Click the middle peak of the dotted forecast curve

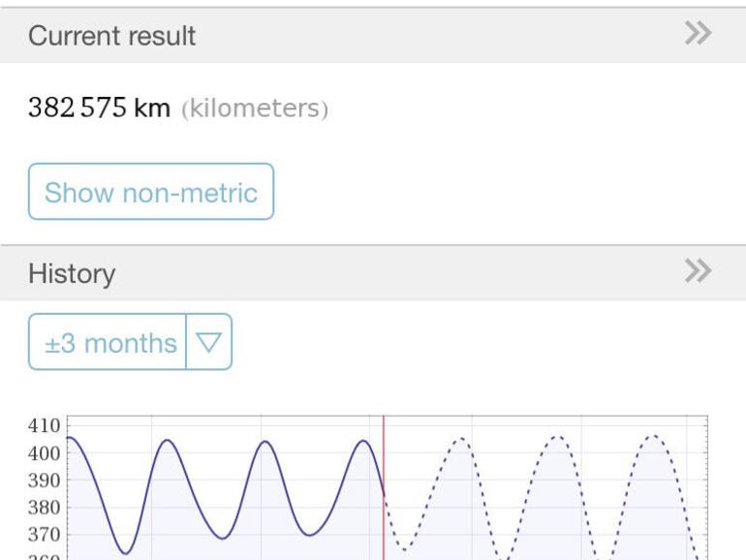pyautogui.click(x=557, y=437)
